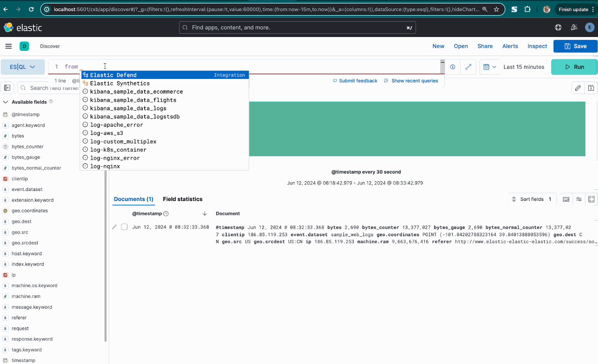Select the geo.coordinates field
Viewport: 598px width, 364px height.
30,211
